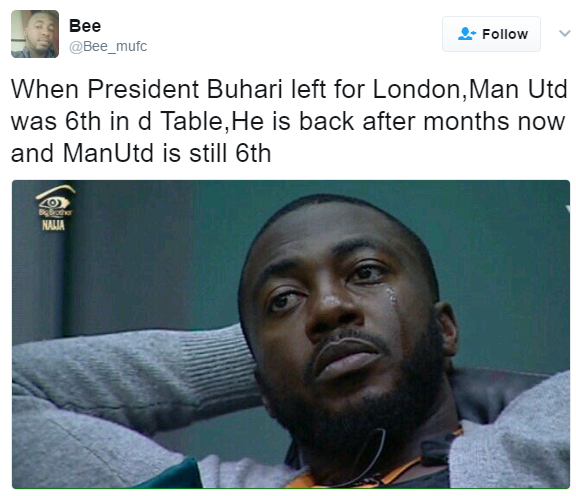576x496 pixels.
Task: Click the word When starting the tweet
Action: [45, 89]
